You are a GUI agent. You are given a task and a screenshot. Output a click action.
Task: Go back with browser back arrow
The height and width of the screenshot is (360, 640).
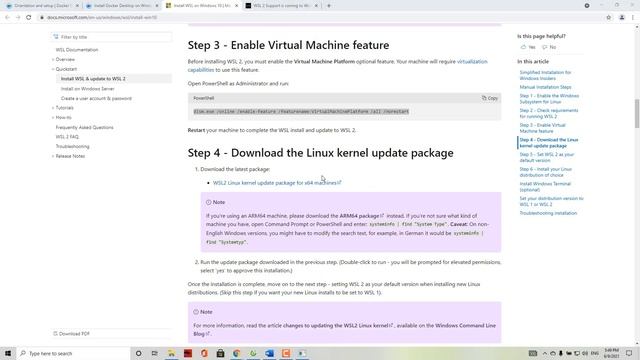point(7,18)
